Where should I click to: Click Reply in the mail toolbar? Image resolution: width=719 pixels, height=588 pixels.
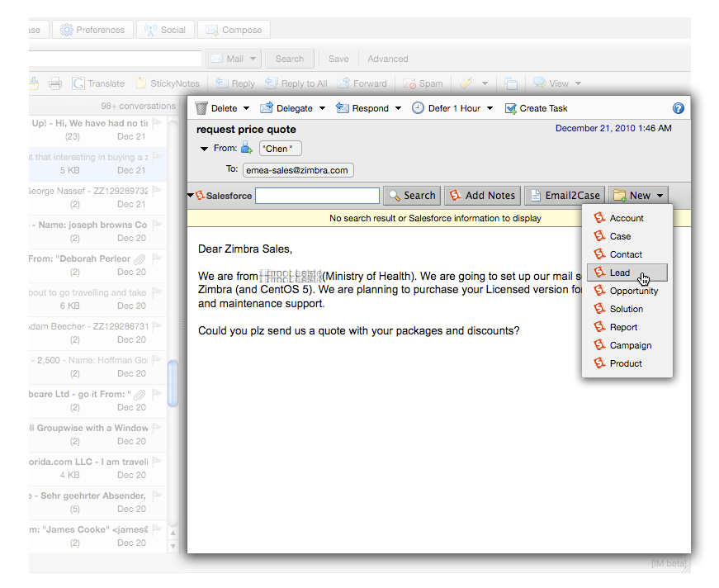pyautogui.click(x=234, y=83)
